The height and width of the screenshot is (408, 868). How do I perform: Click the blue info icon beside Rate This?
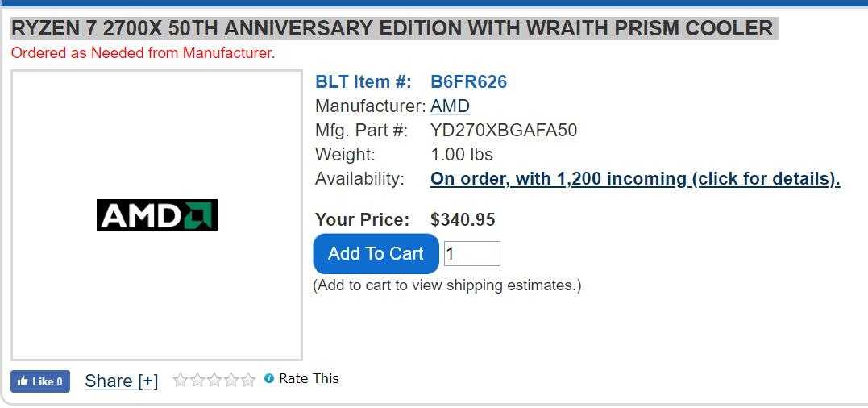[x=269, y=379]
